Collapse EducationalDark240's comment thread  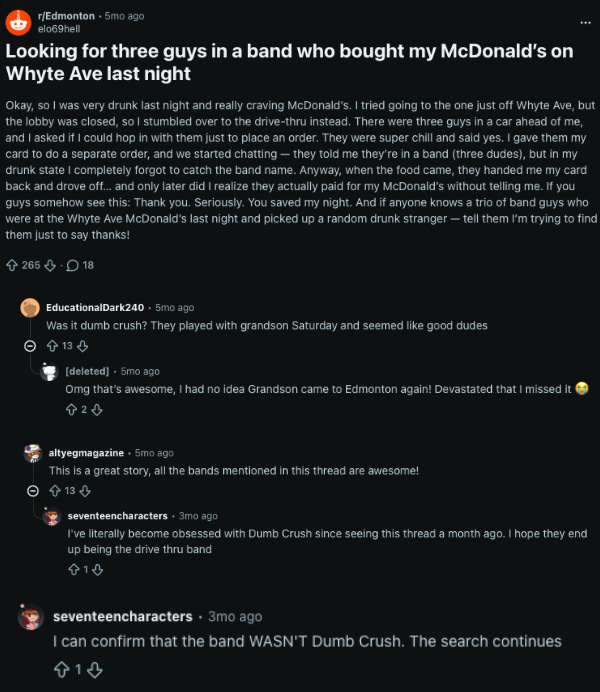point(30,346)
